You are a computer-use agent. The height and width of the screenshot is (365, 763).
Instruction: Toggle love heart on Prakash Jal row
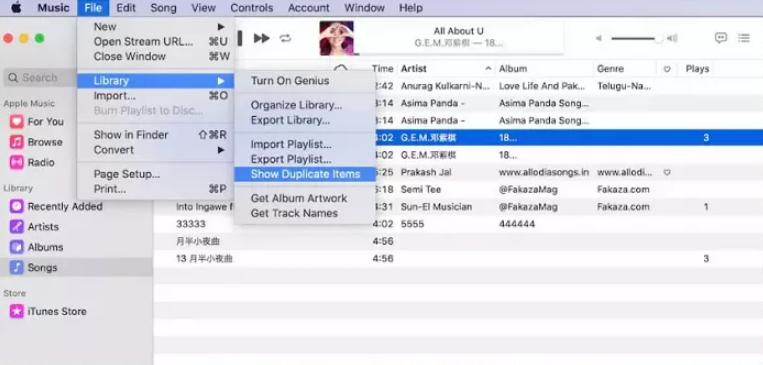(667, 172)
